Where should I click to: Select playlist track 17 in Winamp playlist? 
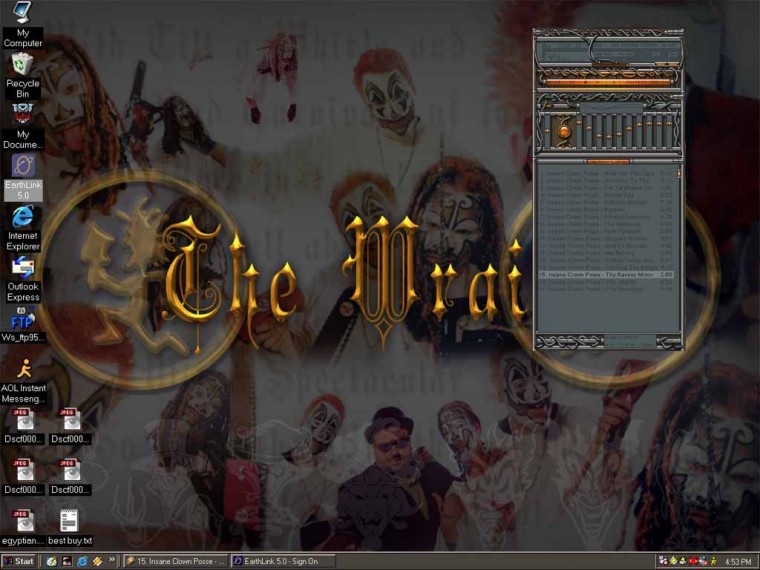605,289
